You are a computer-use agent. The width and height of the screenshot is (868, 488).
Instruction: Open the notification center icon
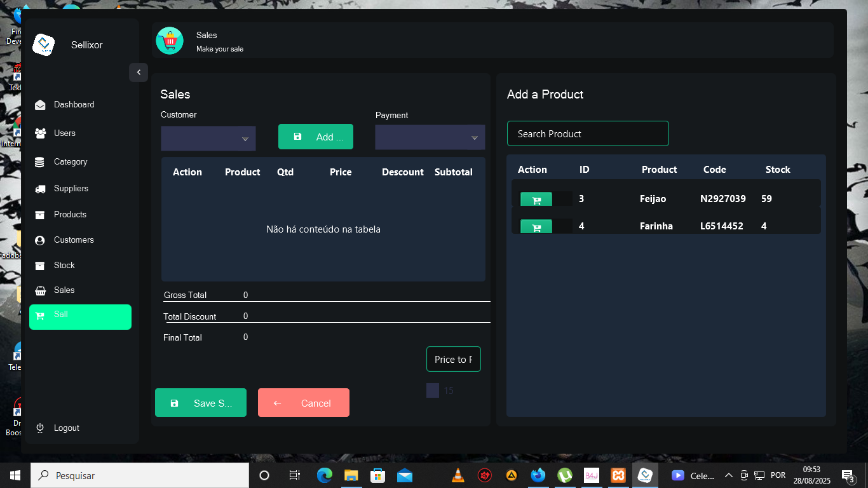click(x=848, y=475)
